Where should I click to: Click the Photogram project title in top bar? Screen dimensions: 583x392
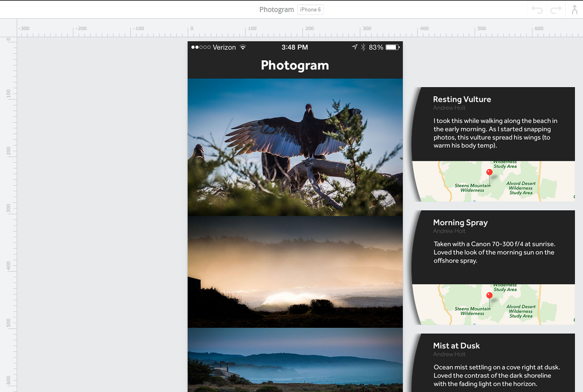pos(277,10)
